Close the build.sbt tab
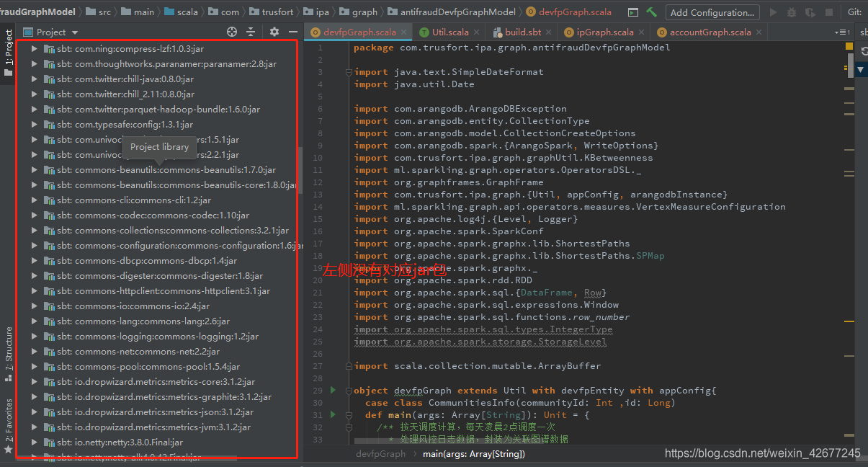The height and width of the screenshot is (467, 868). point(549,32)
